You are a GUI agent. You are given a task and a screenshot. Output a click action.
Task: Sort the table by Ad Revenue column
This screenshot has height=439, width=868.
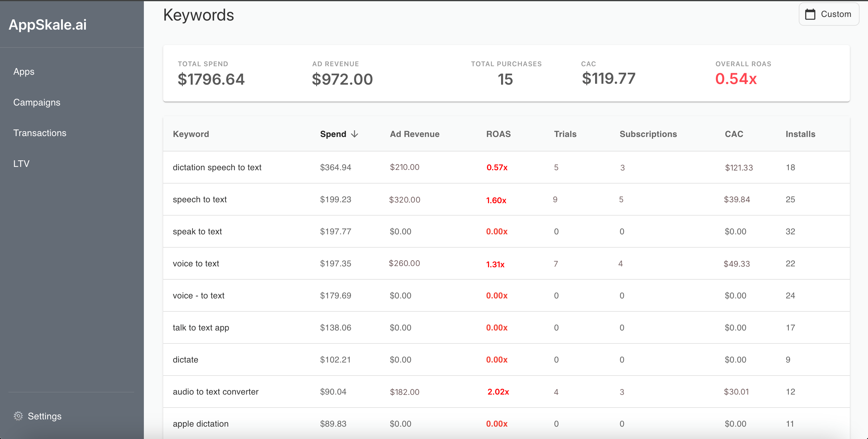tap(414, 134)
